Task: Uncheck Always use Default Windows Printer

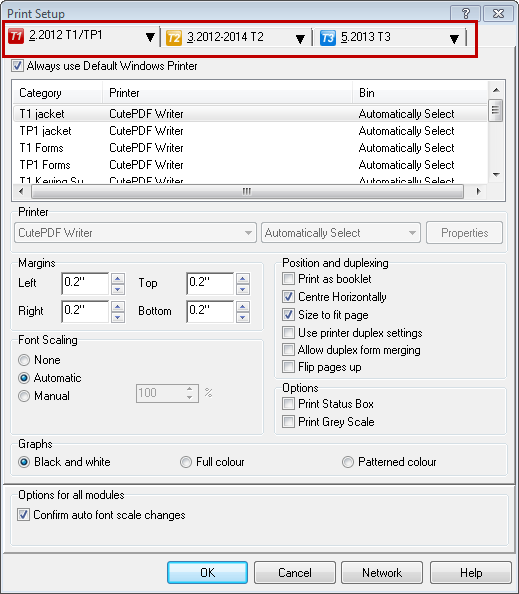Action: point(17,66)
